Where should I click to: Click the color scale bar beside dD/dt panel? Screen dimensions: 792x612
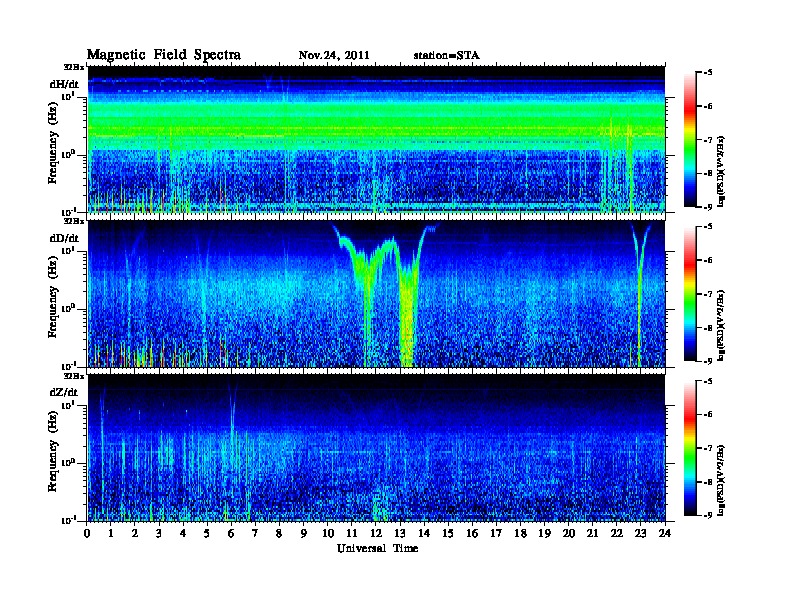pos(690,293)
